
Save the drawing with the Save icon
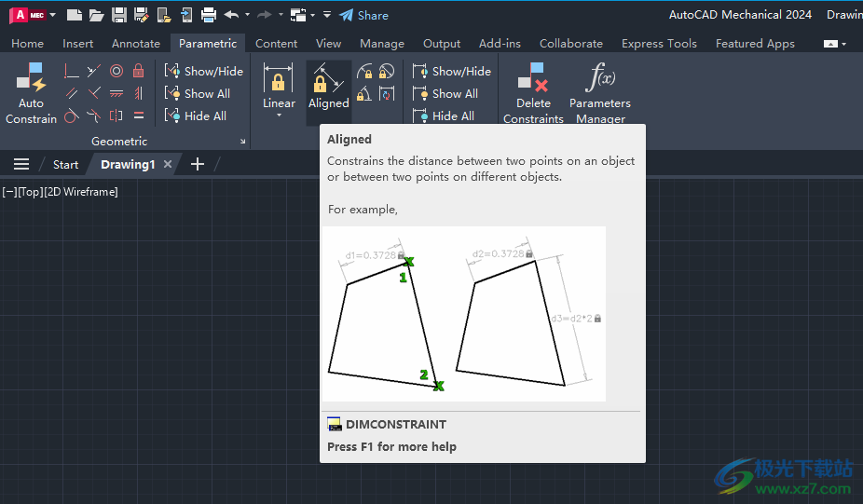pyautogui.click(x=119, y=15)
